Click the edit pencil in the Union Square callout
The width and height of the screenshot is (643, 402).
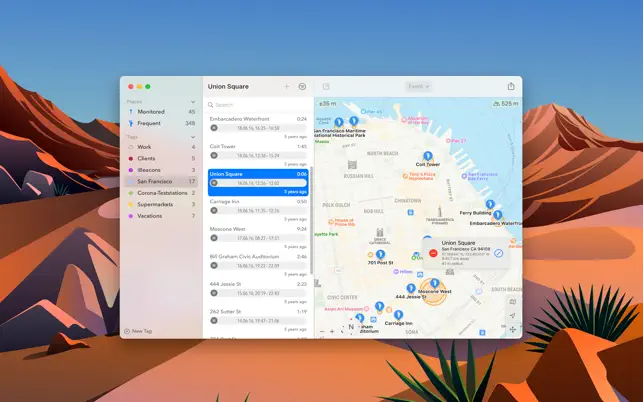pos(499,253)
